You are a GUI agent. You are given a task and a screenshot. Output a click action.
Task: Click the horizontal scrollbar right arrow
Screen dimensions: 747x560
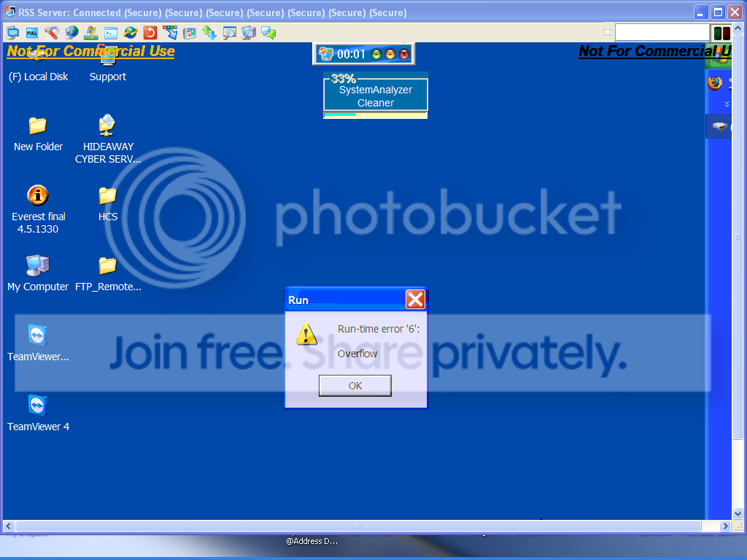click(725, 526)
